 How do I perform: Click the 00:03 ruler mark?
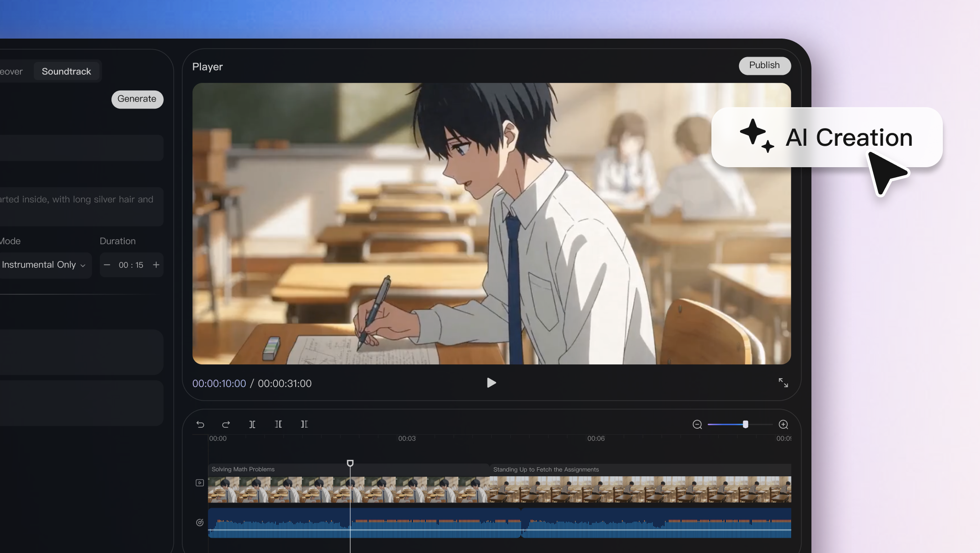[x=407, y=438]
